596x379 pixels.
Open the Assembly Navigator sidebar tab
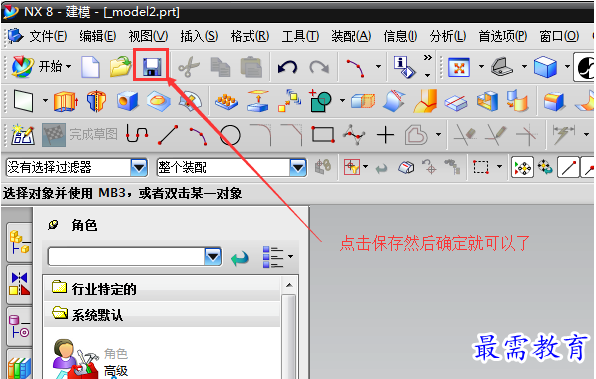tap(19, 243)
